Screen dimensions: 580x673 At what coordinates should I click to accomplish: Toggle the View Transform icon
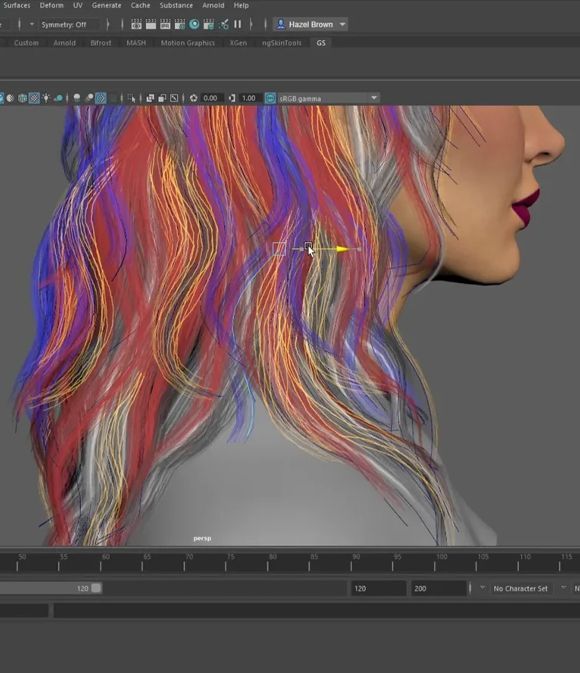tap(270, 98)
